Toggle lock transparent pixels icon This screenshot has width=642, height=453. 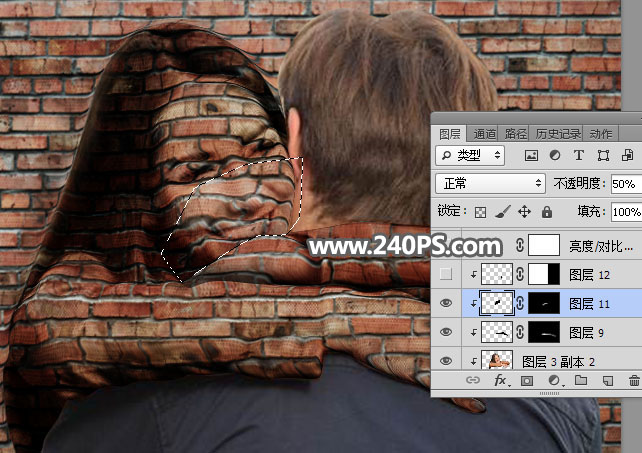tap(480, 212)
